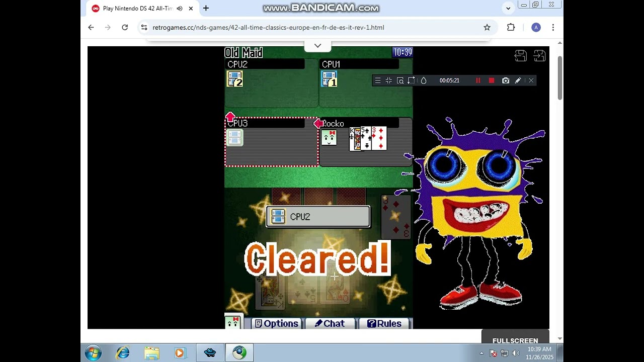Open a new browser tab
644x362 pixels.
click(206, 9)
